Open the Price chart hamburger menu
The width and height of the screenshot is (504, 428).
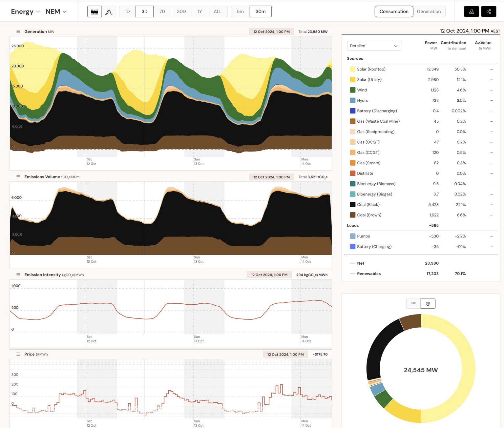coord(18,354)
